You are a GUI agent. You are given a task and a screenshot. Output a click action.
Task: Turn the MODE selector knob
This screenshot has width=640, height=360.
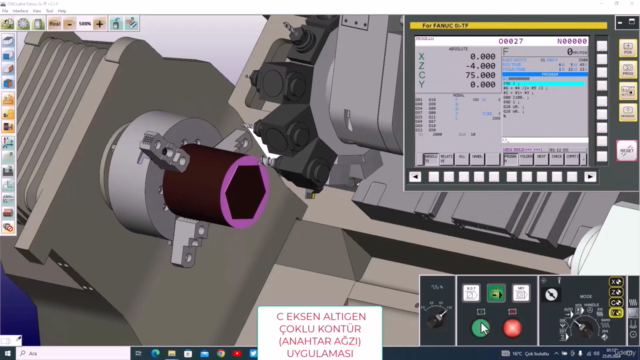click(583, 327)
